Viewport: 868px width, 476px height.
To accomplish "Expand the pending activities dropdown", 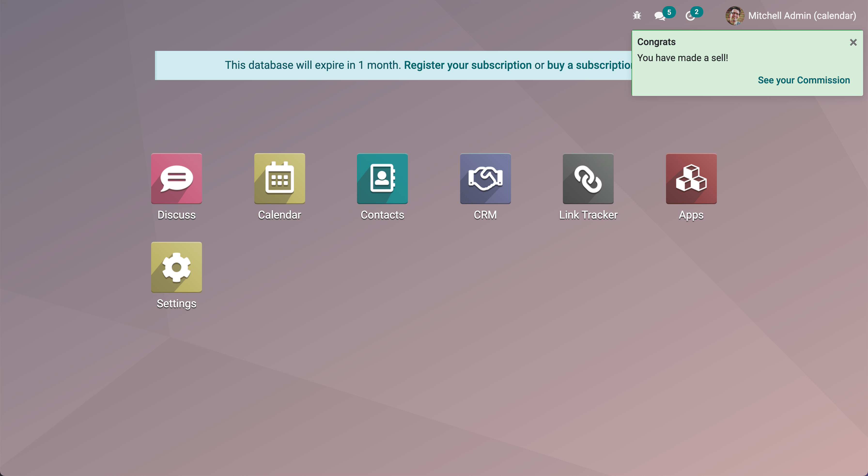I will 691,16.
